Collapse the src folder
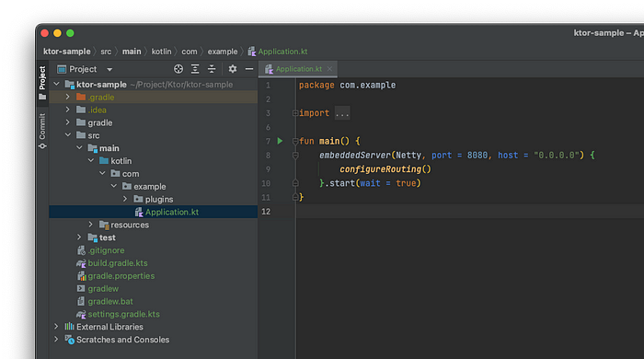 68,135
